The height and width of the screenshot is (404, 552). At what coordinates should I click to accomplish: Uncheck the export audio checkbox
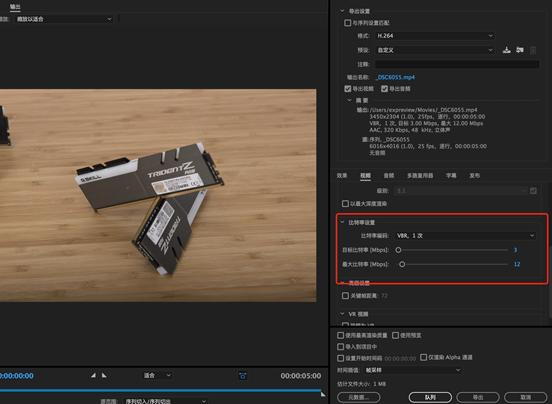coord(384,89)
